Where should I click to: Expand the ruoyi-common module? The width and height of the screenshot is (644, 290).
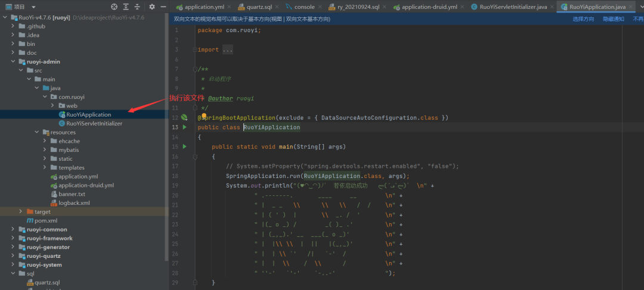click(13, 229)
